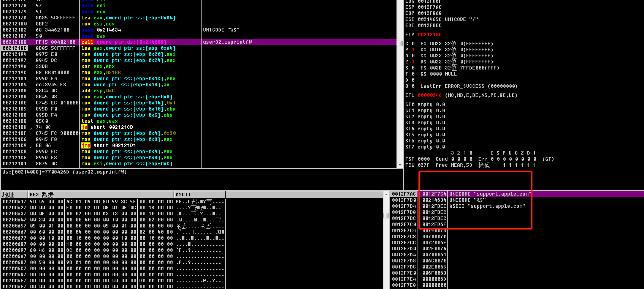Toggle the Z zero flag value
Image resolution: width=644 pixels, height=289 pixels.
click(413, 62)
